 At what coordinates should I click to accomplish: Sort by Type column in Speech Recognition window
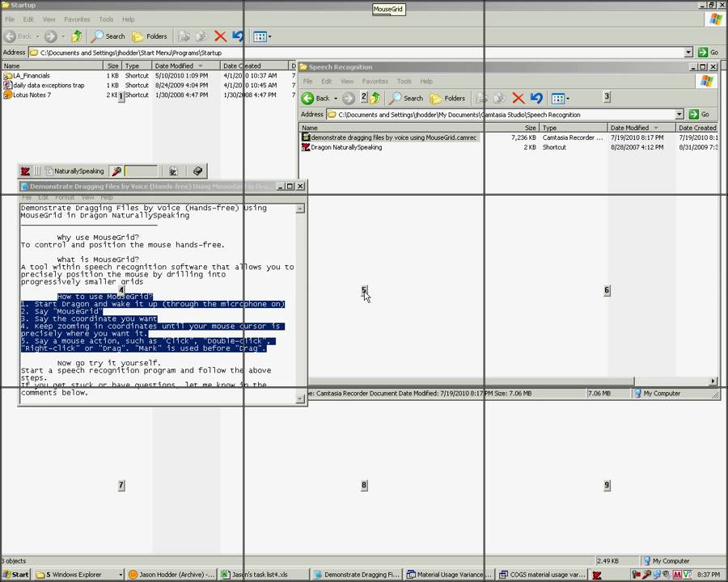(x=573, y=128)
